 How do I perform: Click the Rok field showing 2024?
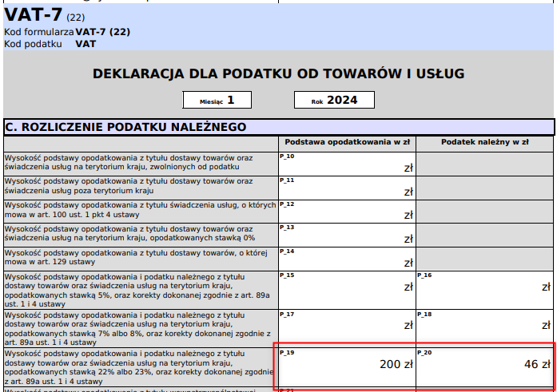tap(334, 100)
